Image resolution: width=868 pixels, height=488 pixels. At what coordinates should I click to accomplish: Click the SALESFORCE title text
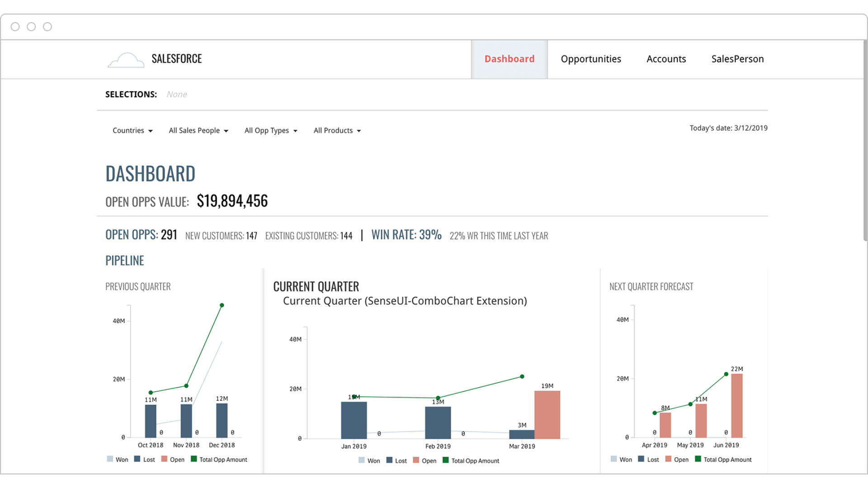177,59
